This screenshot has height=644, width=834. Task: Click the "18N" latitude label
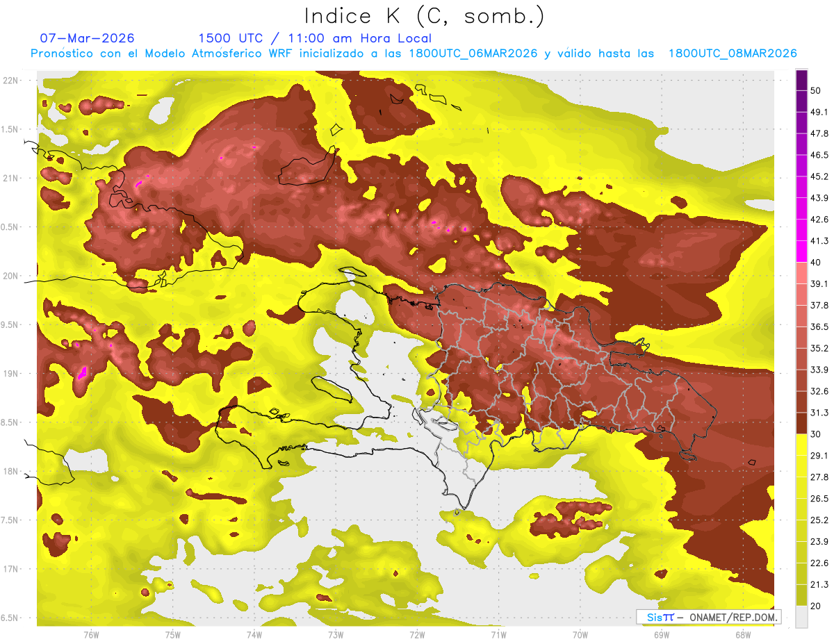[x=11, y=471]
